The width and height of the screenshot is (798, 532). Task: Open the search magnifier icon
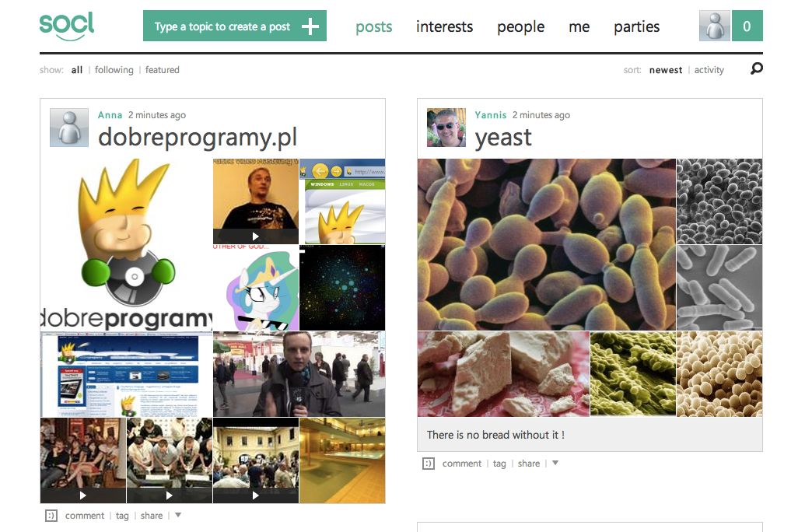pyautogui.click(x=756, y=68)
